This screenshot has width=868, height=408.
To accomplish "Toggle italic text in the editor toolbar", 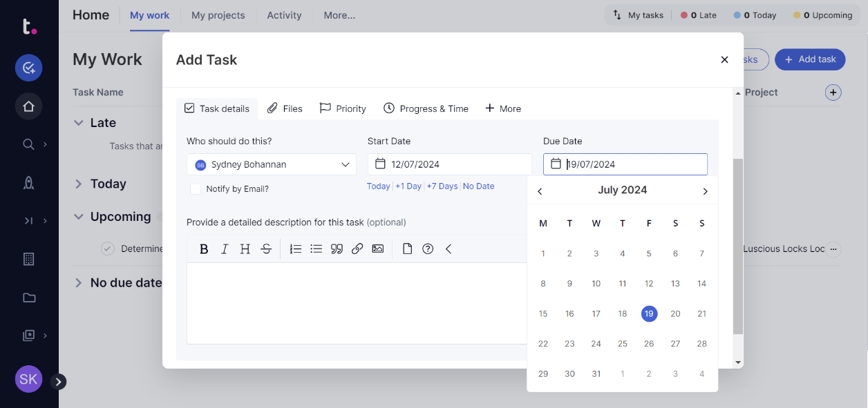I will tap(225, 249).
